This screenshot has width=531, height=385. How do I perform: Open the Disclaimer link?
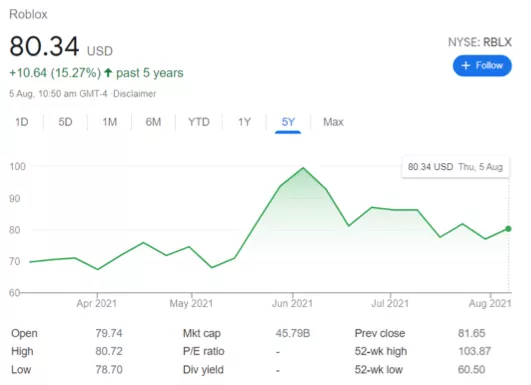[134, 94]
